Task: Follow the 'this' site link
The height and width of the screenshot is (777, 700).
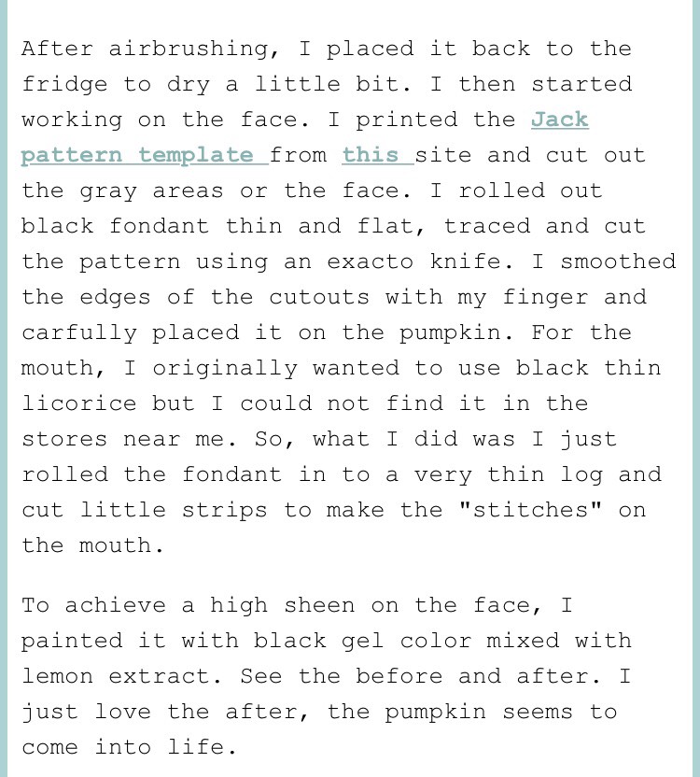Action: 371,156
